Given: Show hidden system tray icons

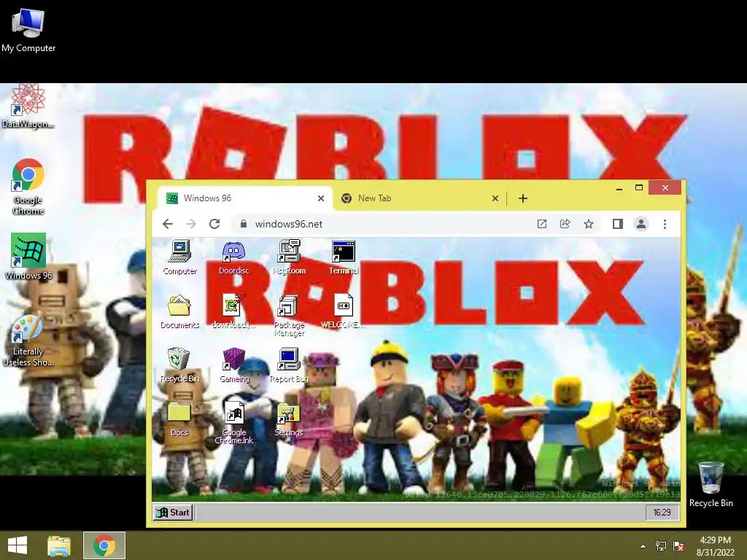Looking at the screenshot, I should coord(643,545).
